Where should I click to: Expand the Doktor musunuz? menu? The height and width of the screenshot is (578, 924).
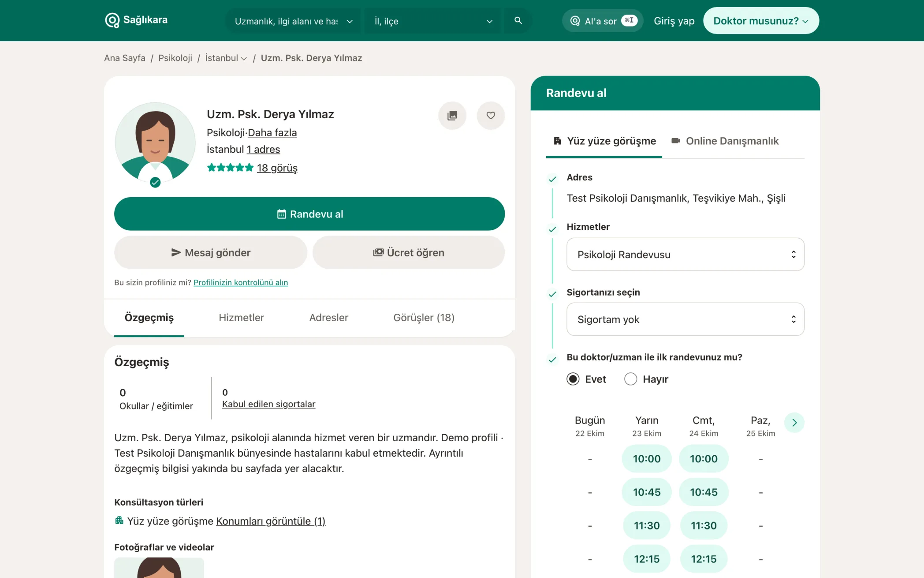click(761, 21)
